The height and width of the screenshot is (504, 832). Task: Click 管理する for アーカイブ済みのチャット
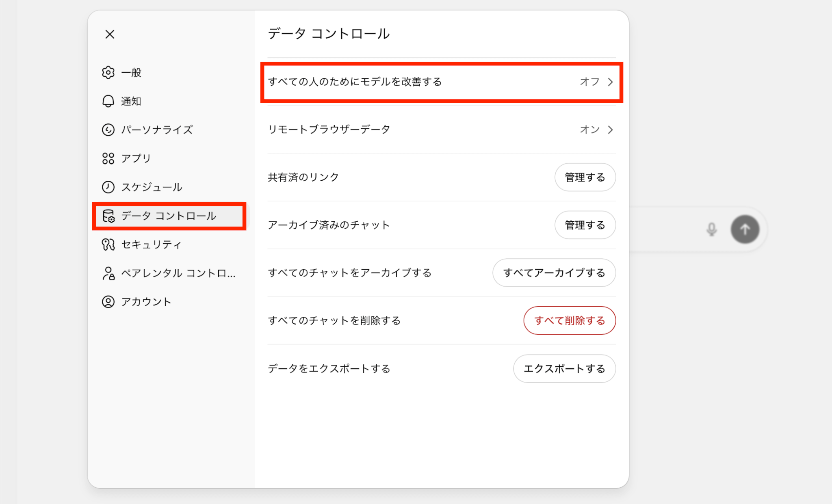click(585, 225)
